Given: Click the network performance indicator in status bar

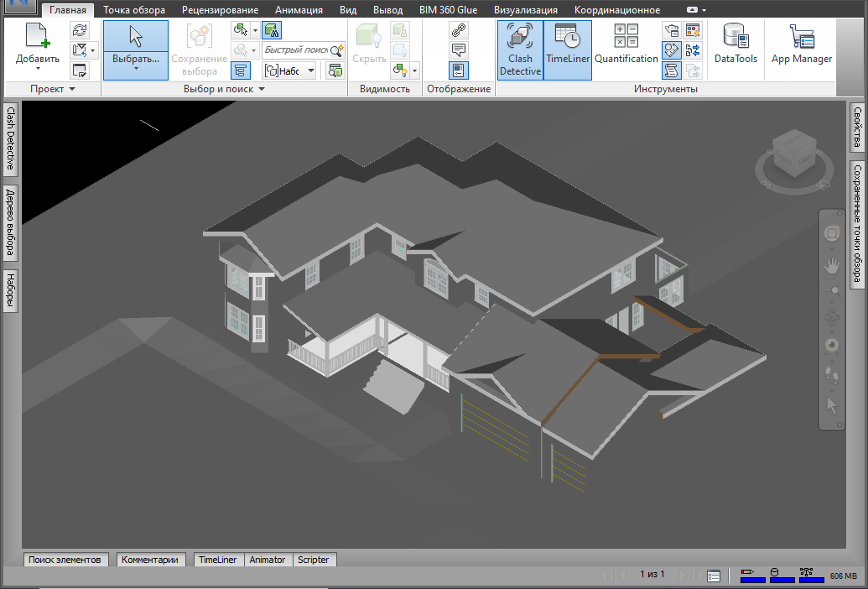Looking at the screenshot, I should [811, 575].
